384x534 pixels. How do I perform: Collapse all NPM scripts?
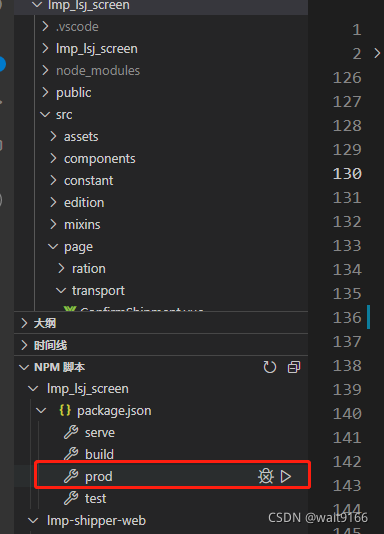(x=294, y=367)
